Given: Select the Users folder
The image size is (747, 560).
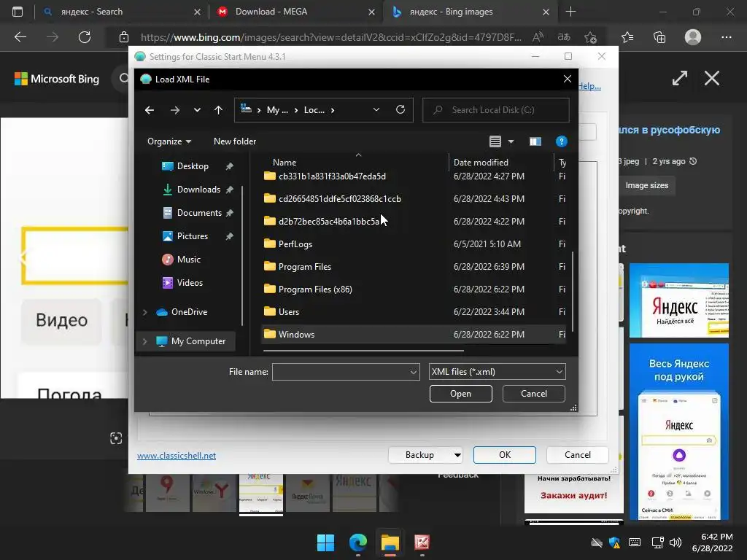Looking at the screenshot, I should pyautogui.click(x=289, y=312).
